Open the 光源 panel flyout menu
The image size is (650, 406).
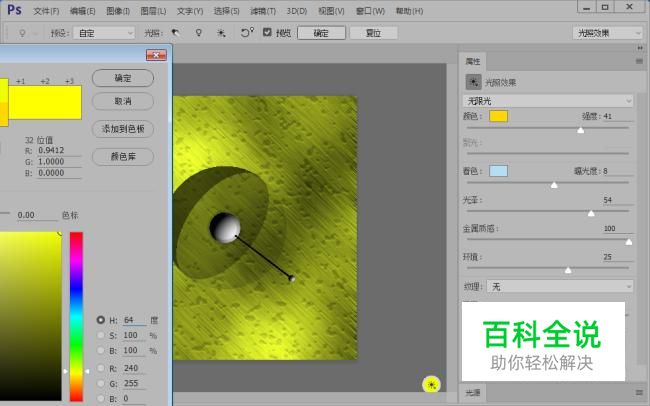coord(640,392)
